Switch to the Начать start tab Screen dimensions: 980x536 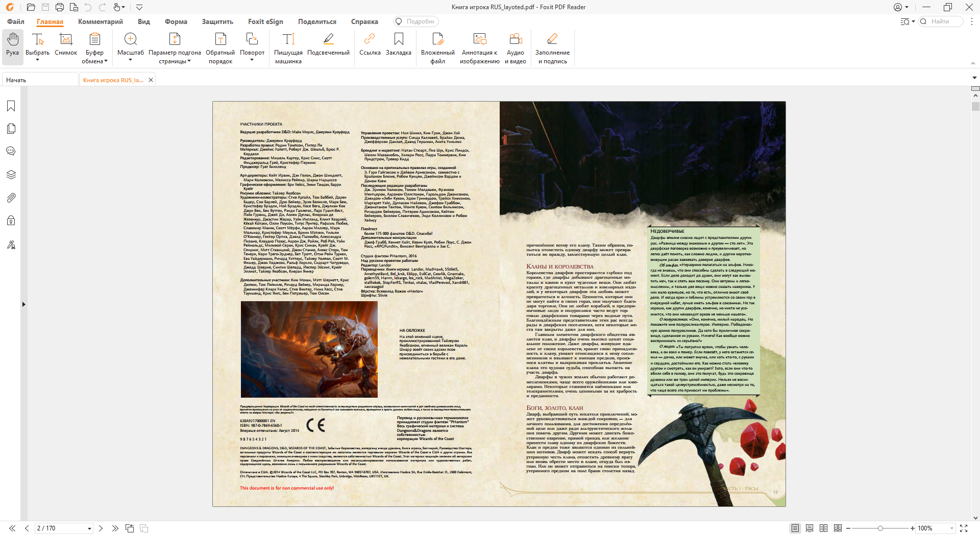(x=40, y=80)
